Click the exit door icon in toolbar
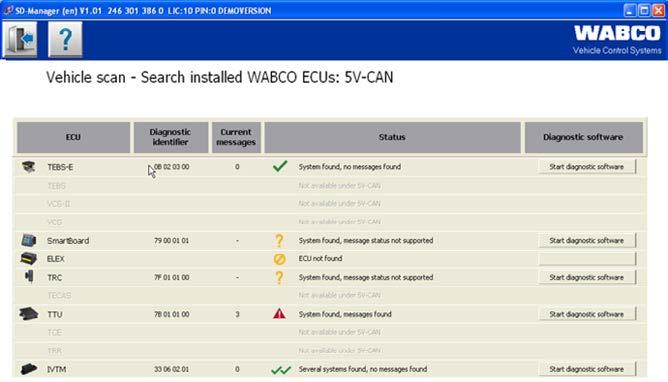The image size is (668, 382). [x=20, y=39]
